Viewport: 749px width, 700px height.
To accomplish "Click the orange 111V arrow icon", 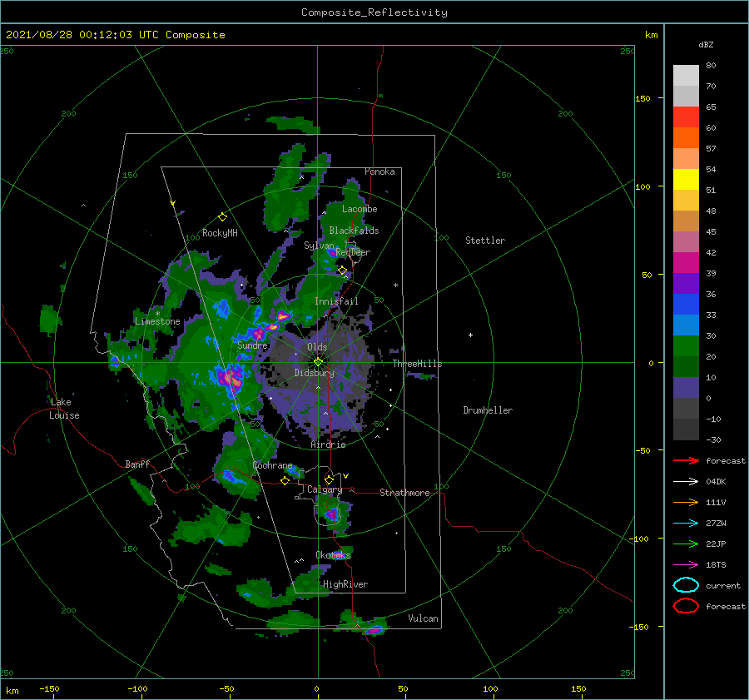I will coord(686,502).
